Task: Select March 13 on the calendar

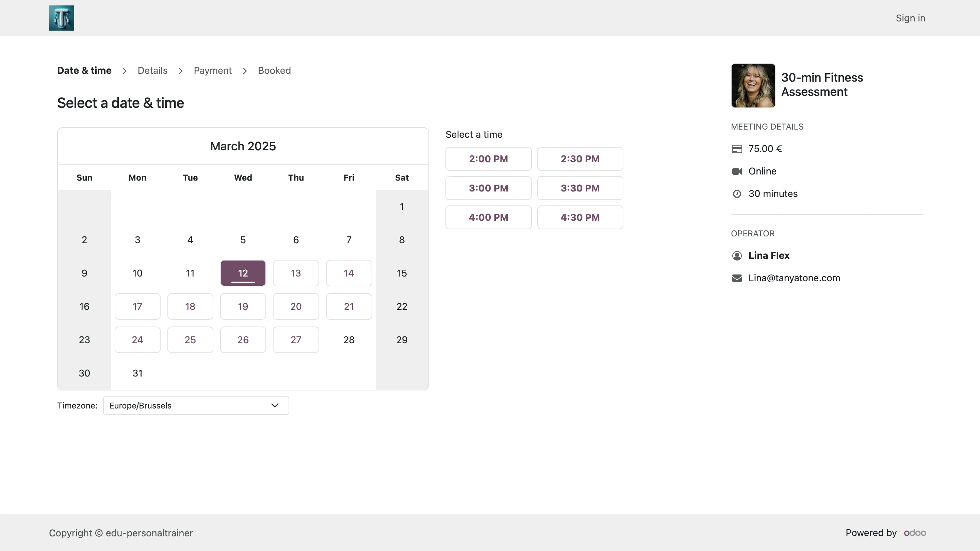Action: [x=296, y=273]
